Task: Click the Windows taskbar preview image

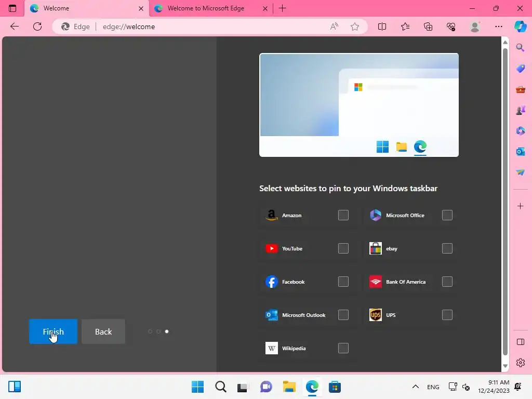Action: coord(359,105)
